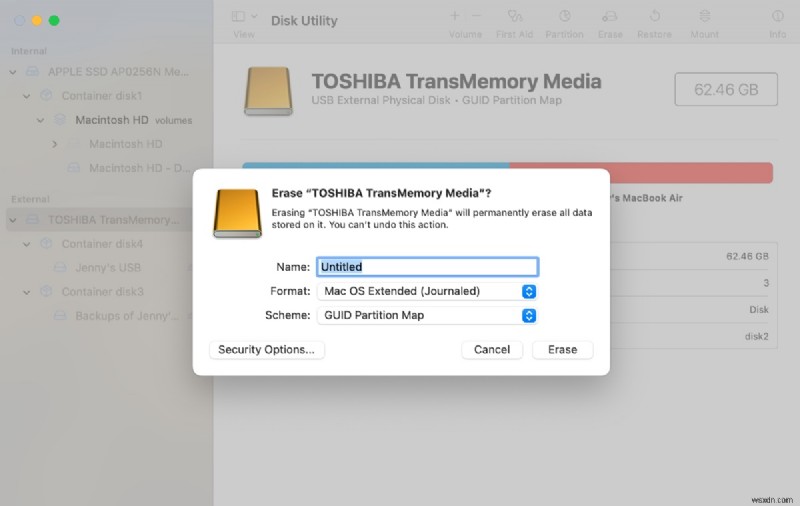Select Container disk3 in sidebar
Viewport: 800px width, 506px height.
pyautogui.click(x=103, y=292)
